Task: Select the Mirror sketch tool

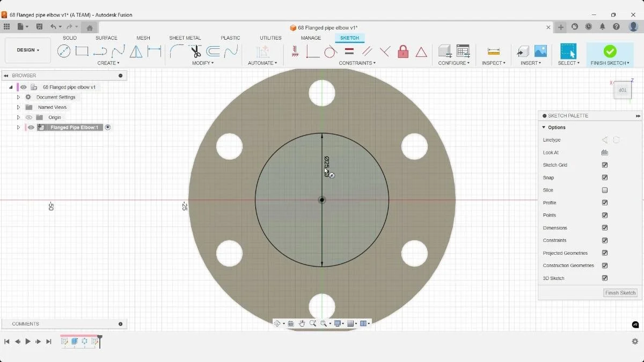Action: pyautogui.click(x=136, y=51)
